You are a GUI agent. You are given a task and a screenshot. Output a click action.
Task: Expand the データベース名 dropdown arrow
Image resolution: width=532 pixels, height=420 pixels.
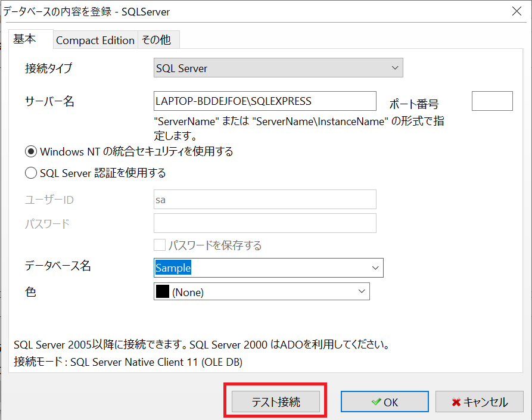coord(375,267)
